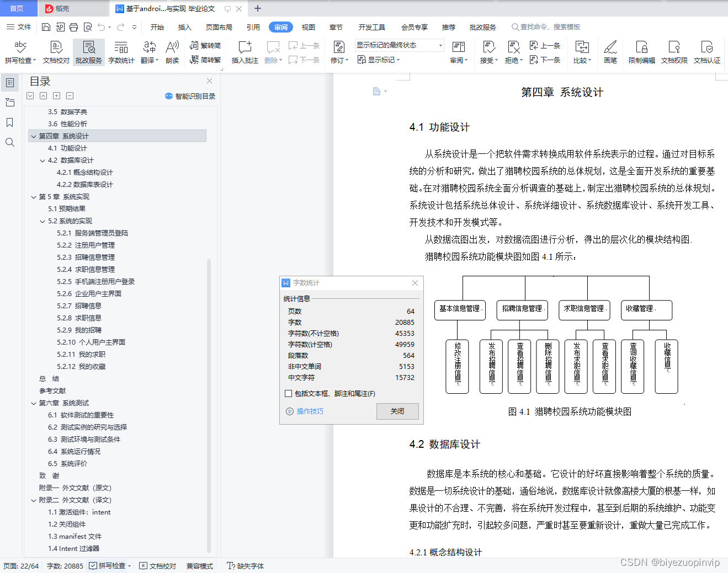Click the TOC panel vertical scrollbar
Screen dimensions: 728x573
[209, 405]
